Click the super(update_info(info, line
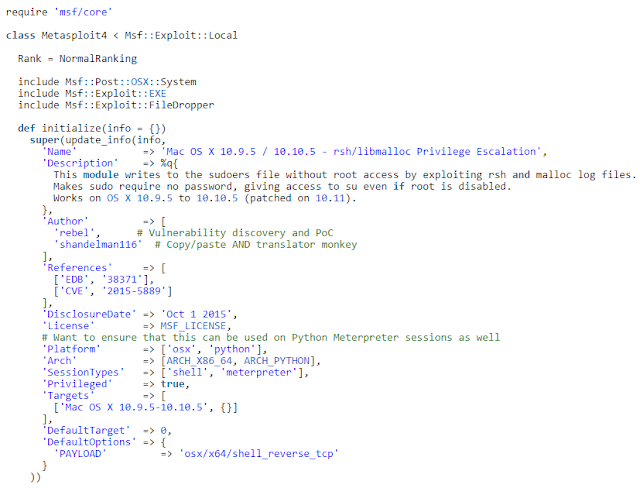The height and width of the screenshot is (488, 640). [x=98, y=140]
